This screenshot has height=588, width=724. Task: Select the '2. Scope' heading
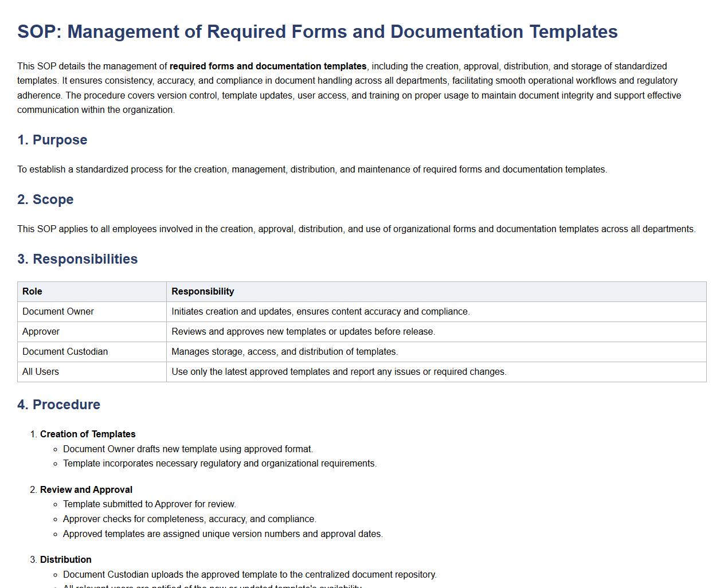point(45,199)
